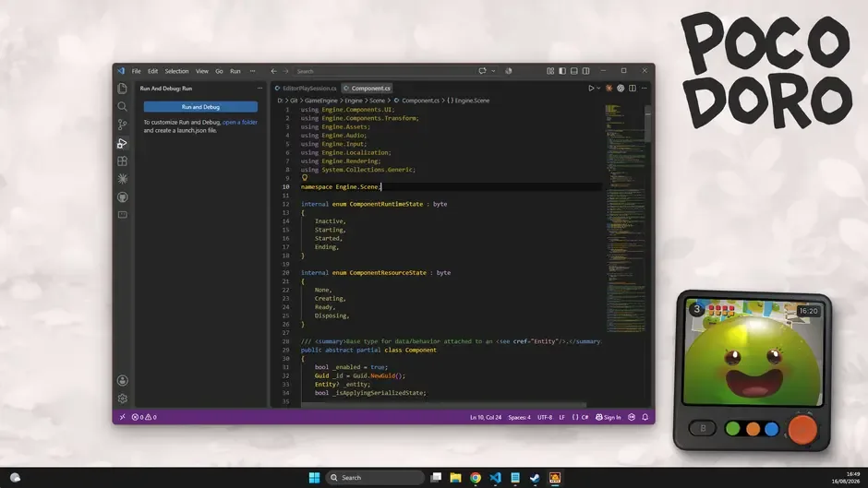868x488 pixels.
Task: Open the Accounts menu icon
Action: click(x=122, y=381)
